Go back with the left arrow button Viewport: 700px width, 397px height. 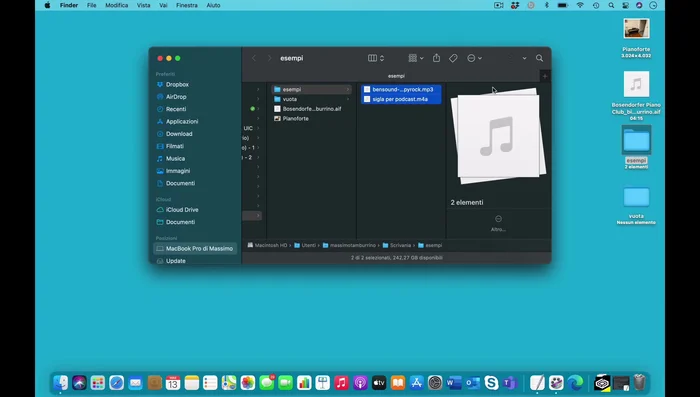254,58
